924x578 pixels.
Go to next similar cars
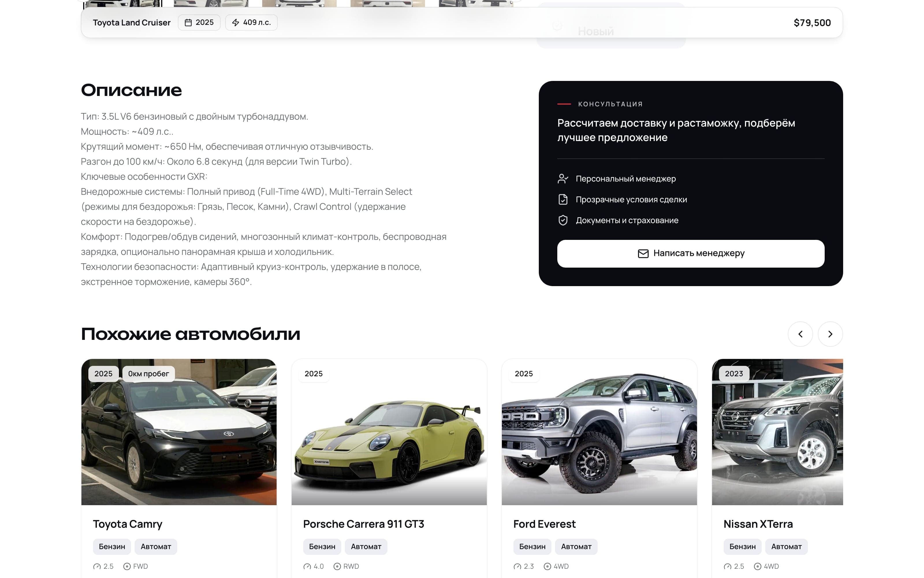(x=830, y=334)
